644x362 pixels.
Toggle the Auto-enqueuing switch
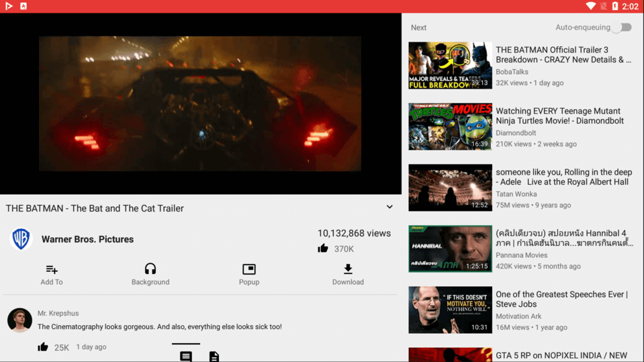[624, 28]
